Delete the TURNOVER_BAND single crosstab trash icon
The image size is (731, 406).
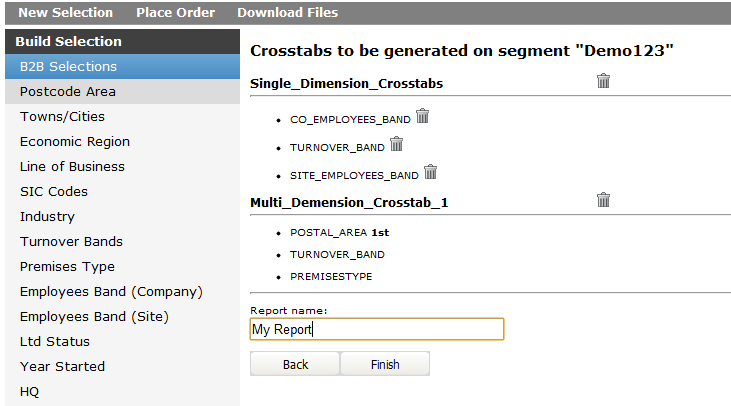click(397, 145)
